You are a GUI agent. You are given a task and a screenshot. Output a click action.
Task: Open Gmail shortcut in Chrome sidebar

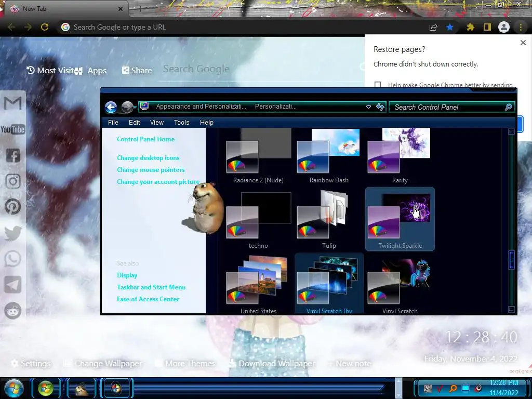13,103
